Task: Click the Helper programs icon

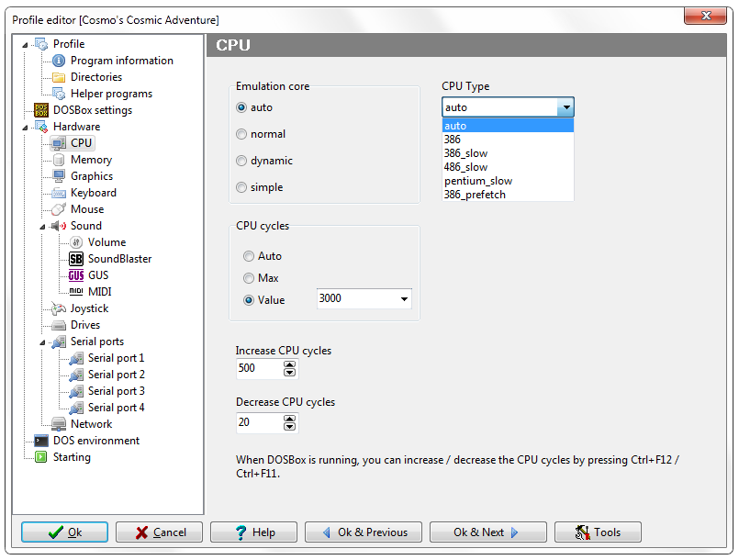Action: coord(59,94)
